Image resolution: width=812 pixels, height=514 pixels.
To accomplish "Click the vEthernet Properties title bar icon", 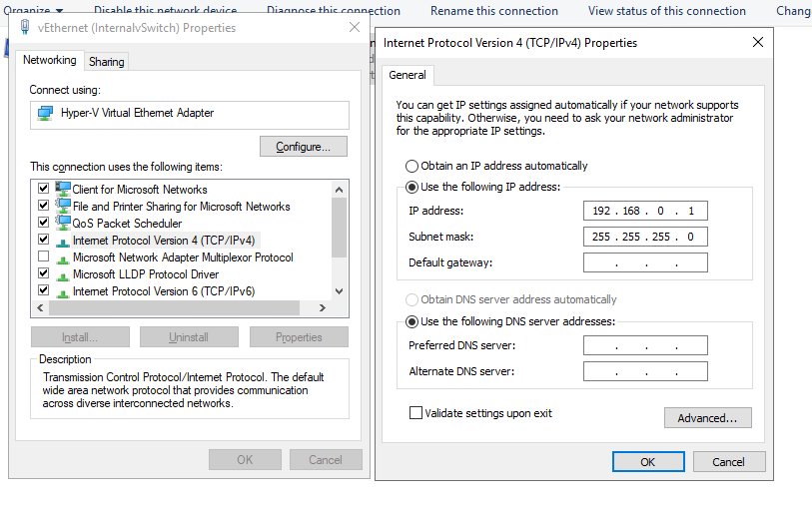I will [24, 27].
